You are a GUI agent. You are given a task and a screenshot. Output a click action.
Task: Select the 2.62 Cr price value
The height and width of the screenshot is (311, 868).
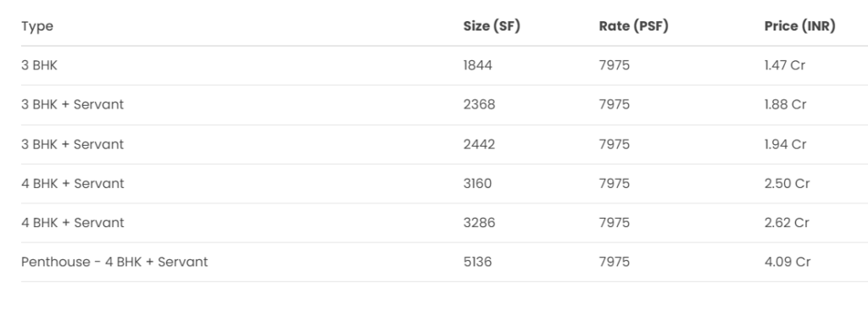point(787,223)
